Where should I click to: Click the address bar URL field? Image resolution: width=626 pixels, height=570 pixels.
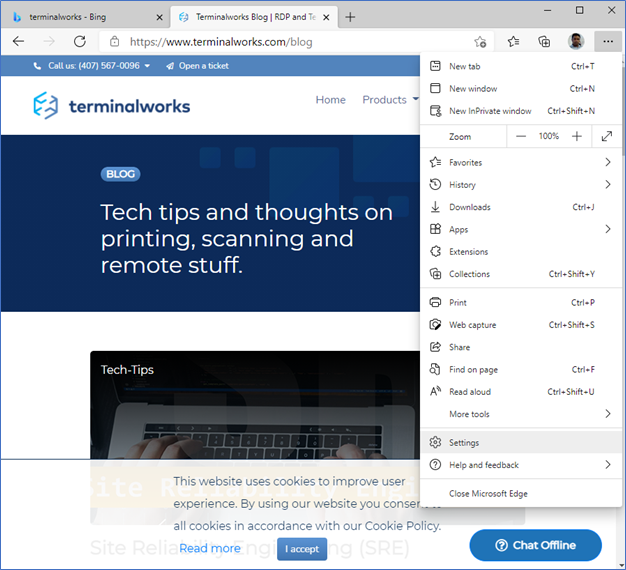click(x=295, y=42)
